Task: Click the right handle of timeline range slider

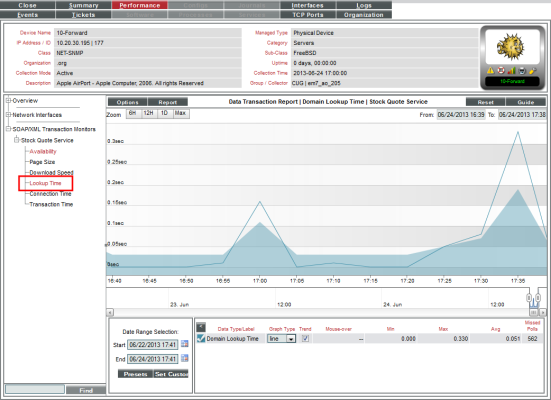Action: click(538, 298)
